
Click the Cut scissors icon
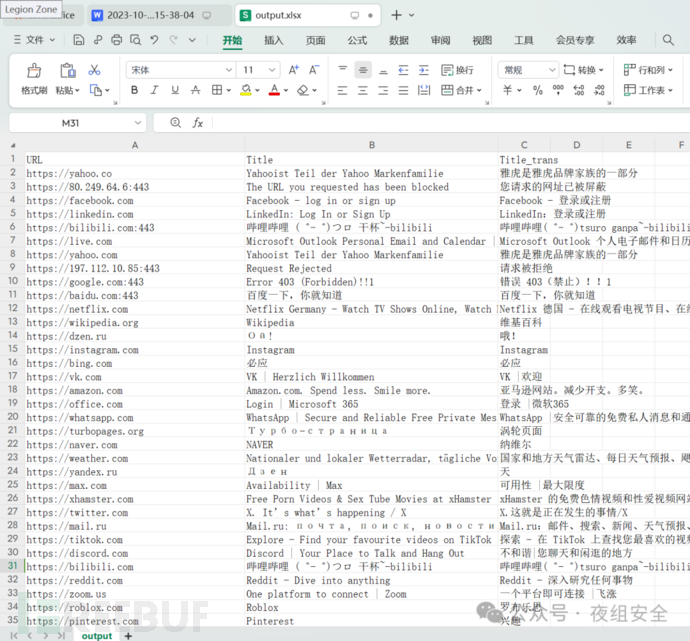tap(94, 70)
